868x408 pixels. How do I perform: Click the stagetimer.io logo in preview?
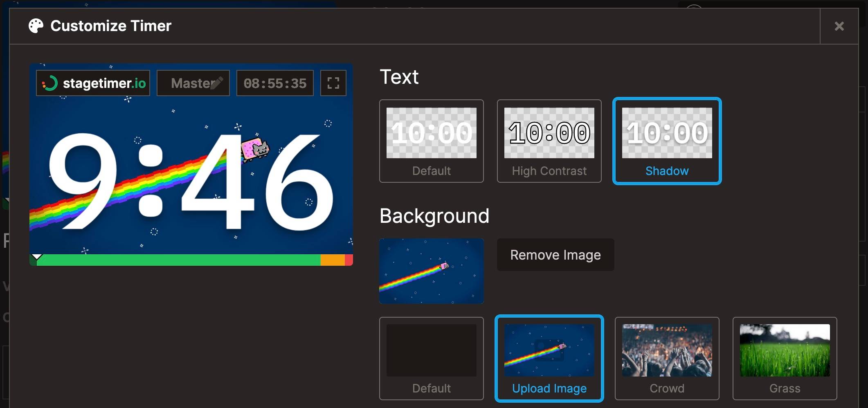click(93, 83)
